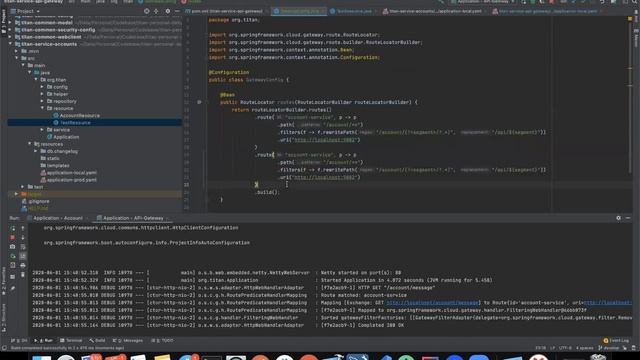The image size is (640, 360).
Task: Open the Event Log
Action: tap(617, 340)
